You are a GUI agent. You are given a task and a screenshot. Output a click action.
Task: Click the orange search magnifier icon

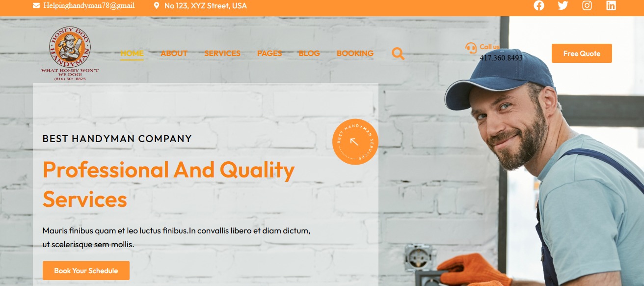point(398,54)
